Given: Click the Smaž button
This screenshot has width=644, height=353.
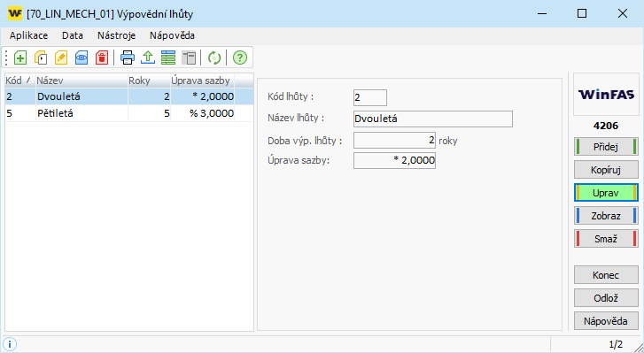Looking at the screenshot, I should coord(606,239).
